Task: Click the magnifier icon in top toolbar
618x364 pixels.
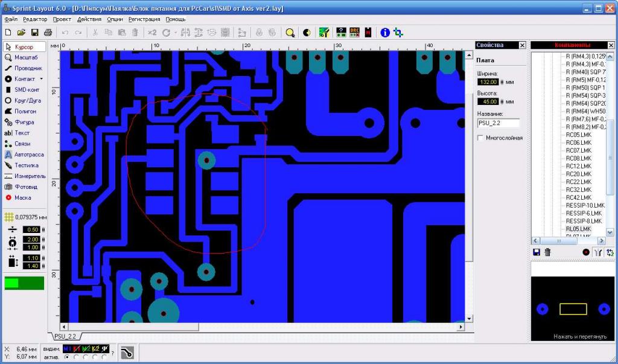Action: coord(290,33)
